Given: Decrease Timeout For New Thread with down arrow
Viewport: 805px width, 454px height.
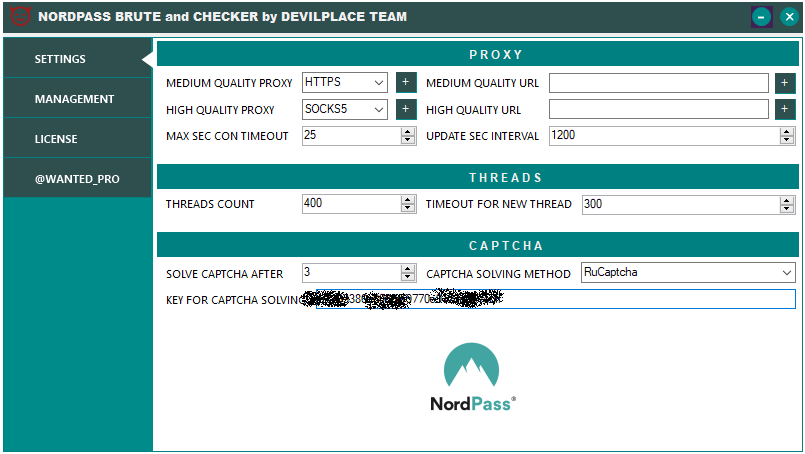Looking at the screenshot, I should coord(787,208).
